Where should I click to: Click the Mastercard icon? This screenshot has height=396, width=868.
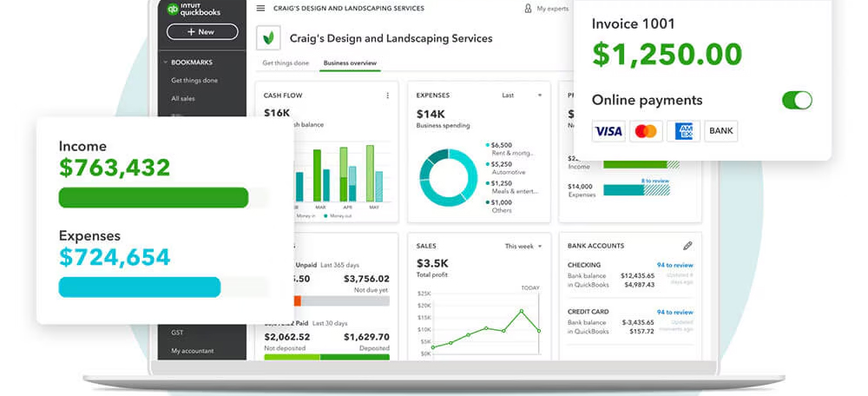click(646, 131)
